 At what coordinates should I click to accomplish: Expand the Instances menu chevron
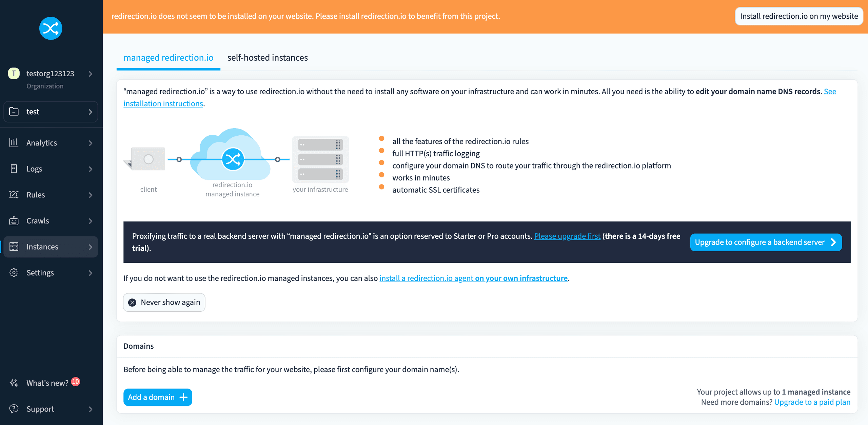(x=91, y=247)
